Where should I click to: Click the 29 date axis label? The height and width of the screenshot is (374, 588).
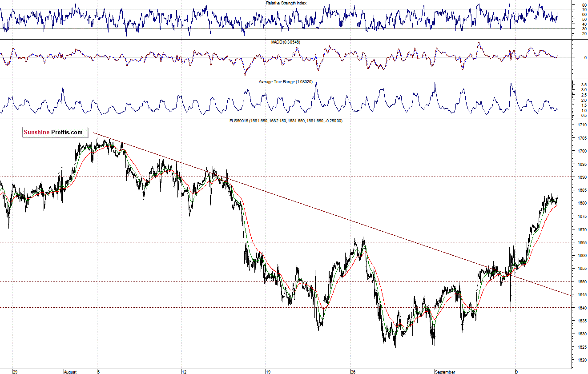15,371
